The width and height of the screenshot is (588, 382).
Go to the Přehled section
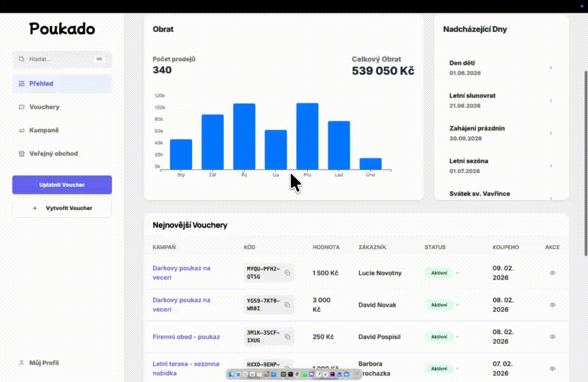point(41,84)
